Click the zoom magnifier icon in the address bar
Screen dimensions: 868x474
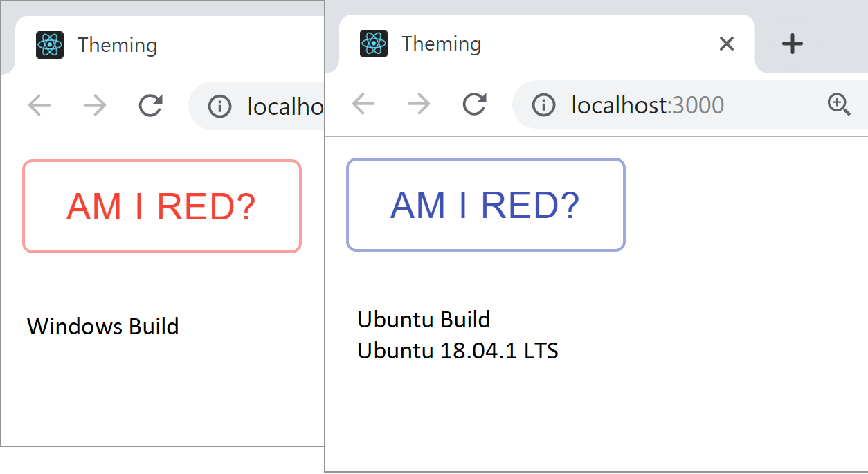tap(840, 104)
